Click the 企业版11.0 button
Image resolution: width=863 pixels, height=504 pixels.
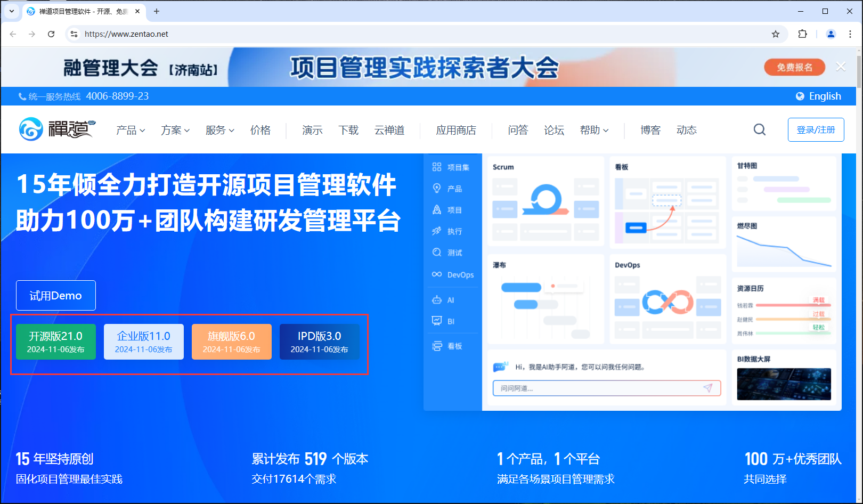(144, 342)
